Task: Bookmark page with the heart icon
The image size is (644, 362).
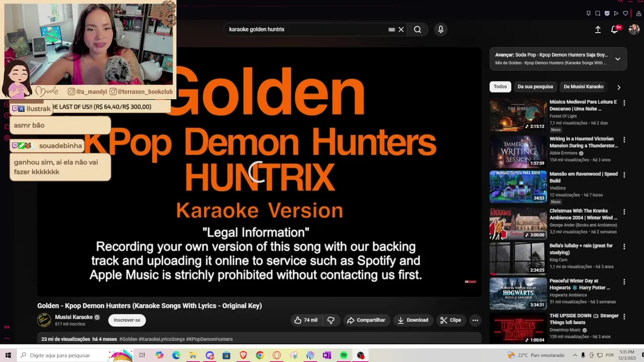Action: (625, 13)
